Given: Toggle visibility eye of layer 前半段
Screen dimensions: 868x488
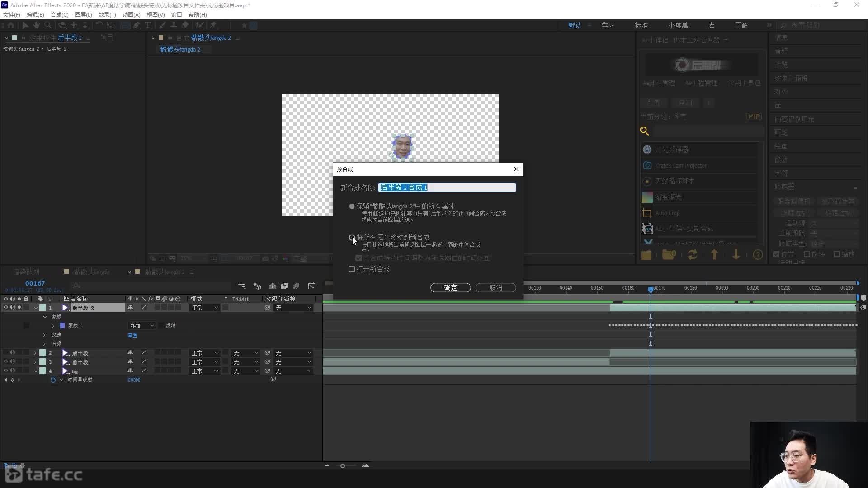Looking at the screenshot, I should [x=6, y=362].
